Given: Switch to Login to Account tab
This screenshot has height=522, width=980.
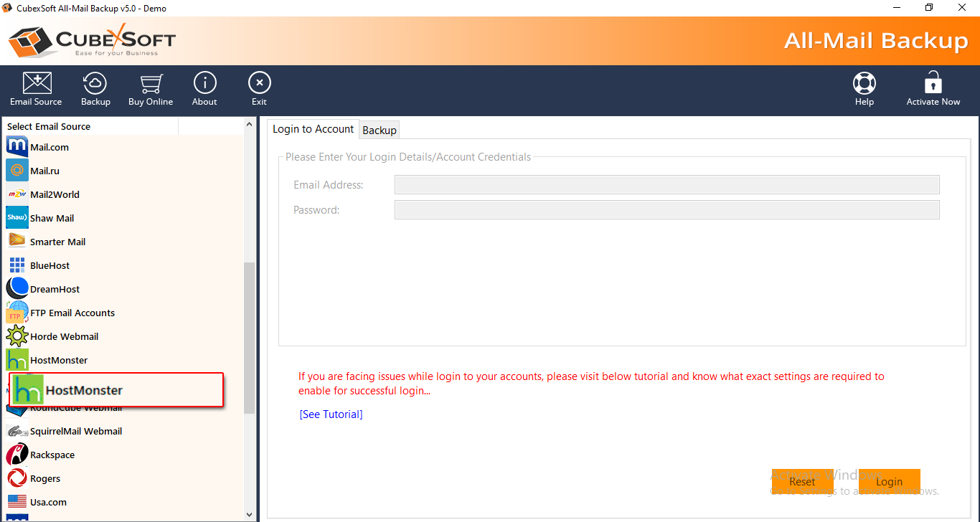Looking at the screenshot, I should [x=313, y=129].
